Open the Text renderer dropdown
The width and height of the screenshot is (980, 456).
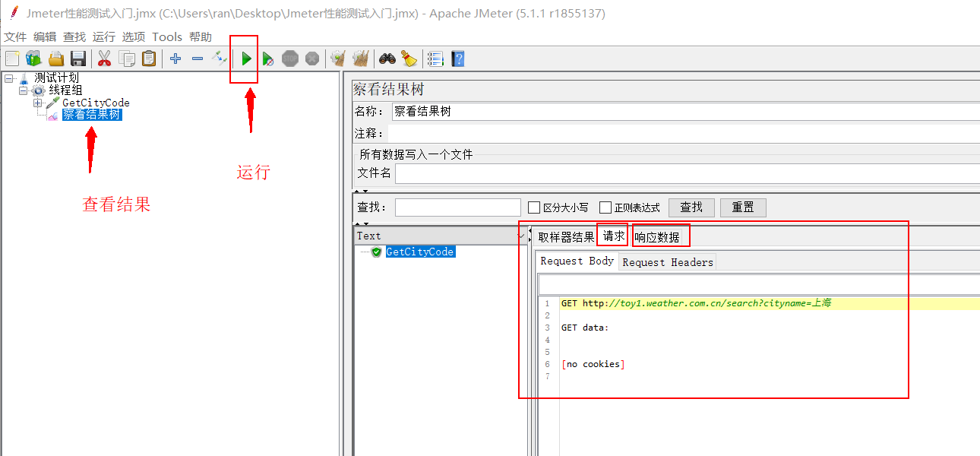coord(441,236)
